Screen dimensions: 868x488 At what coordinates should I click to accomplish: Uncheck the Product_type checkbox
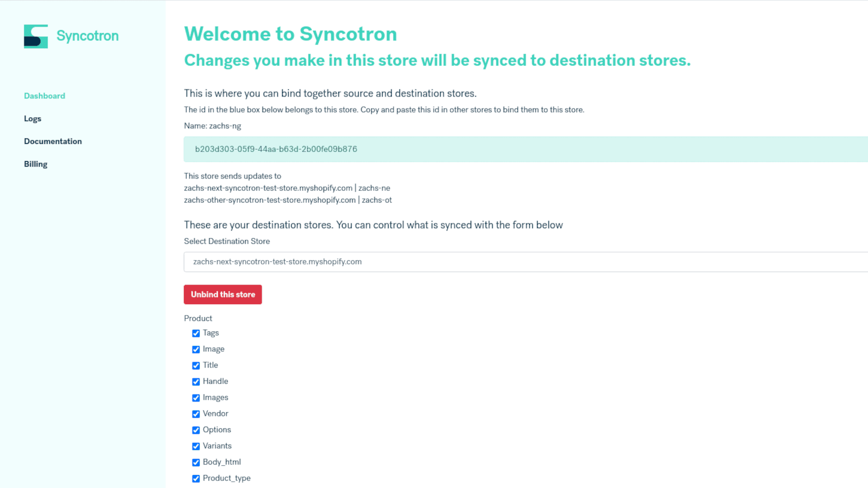tap(196, 478)
